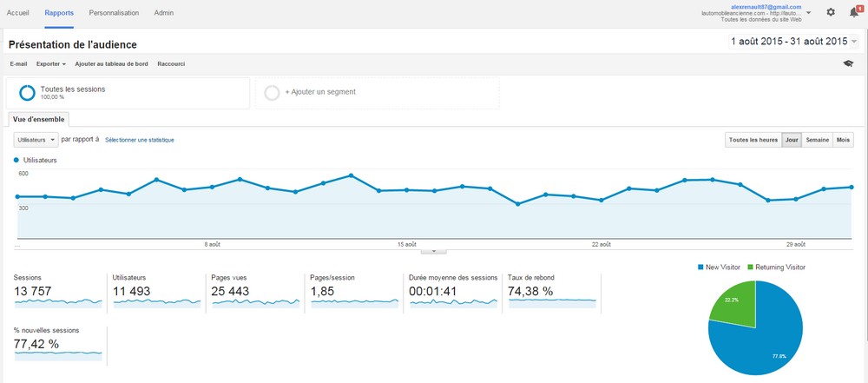Click the Toutes les sessions circle icon
This screenshot has height=383, width=868.
(x=27, y=92)
